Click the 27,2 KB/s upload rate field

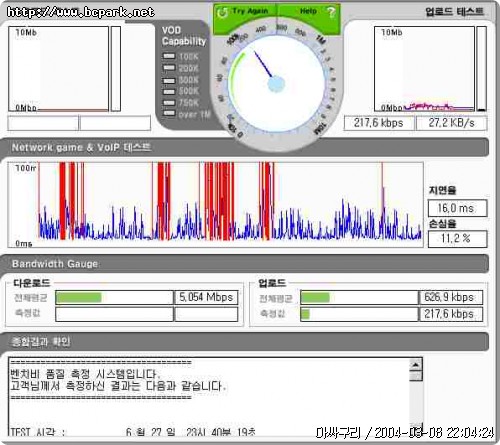coord(451,123)
